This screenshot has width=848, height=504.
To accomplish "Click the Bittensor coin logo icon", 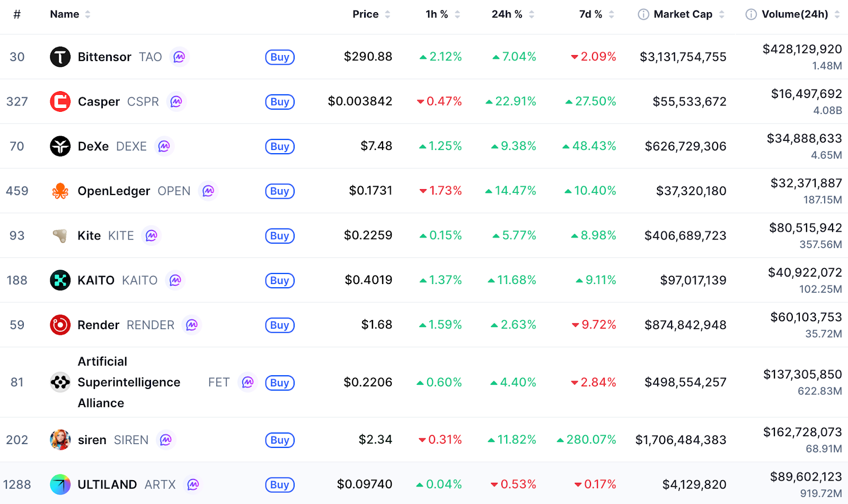I will point(60,57).
